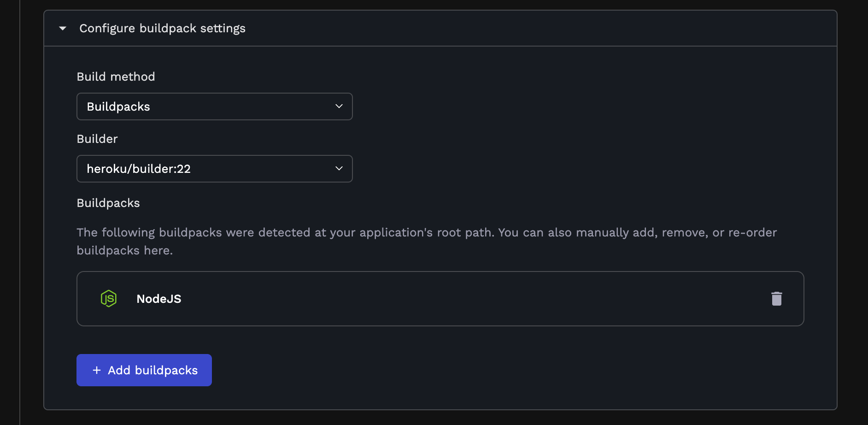868x425 pixels.
Task: Click the chevron in Build method dropdown
Action: [339, 106]
